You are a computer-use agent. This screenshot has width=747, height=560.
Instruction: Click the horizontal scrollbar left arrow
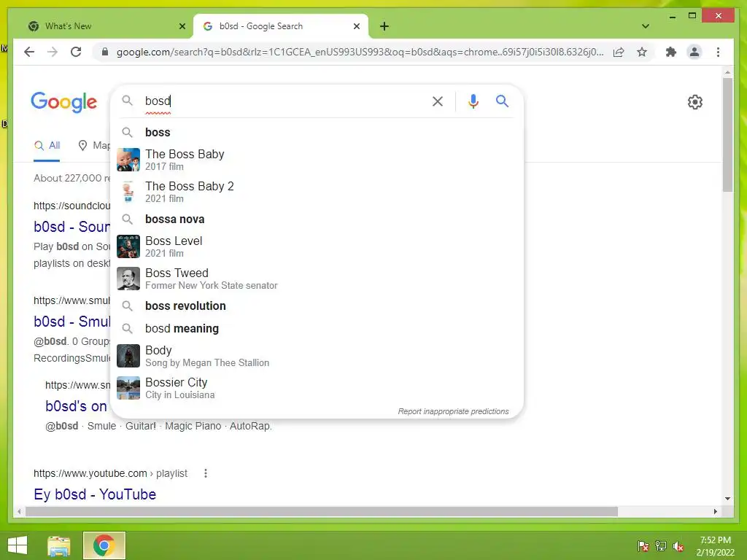point(18,511)
